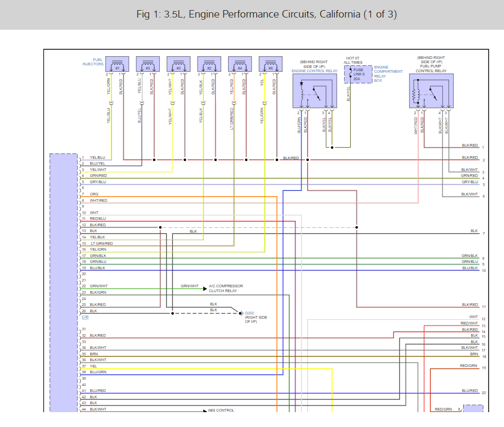The height and width of the screenshot is (427, 504).
Task: Click the pin 19 BLU/BLK wire label
Action: pyautogui.click(x=98, y=268)
